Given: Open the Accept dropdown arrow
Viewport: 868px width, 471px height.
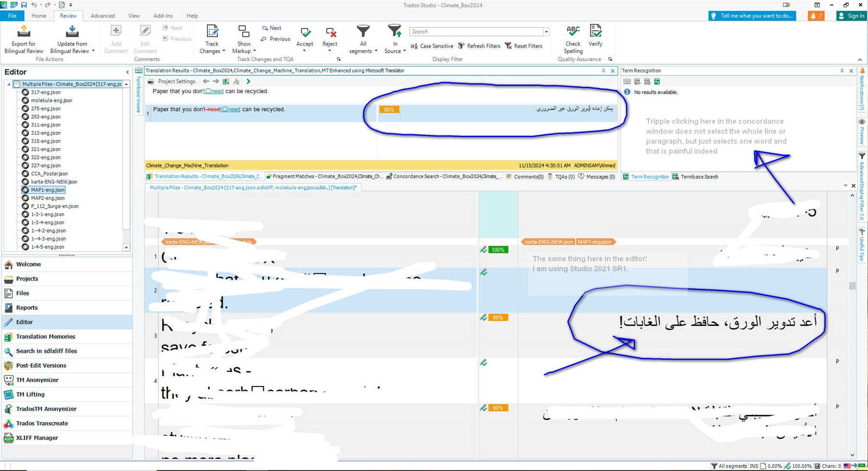Looking at the screenshot, I should [304, 51].
